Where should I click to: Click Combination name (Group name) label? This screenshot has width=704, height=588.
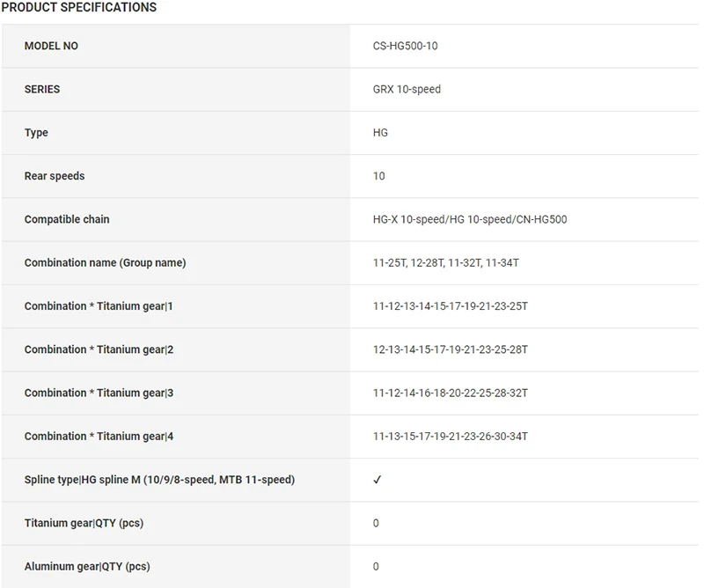click(x=105, y=262)
